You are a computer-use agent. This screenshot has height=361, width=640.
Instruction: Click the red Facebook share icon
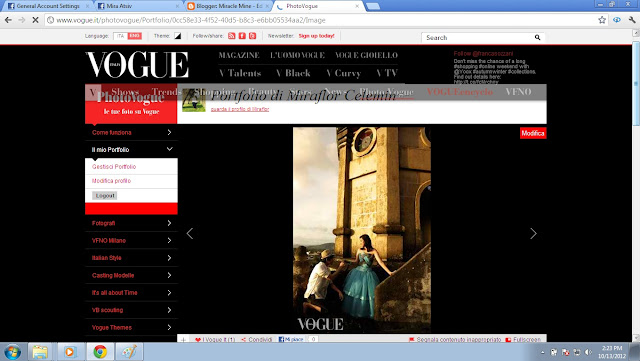(242, 36)
